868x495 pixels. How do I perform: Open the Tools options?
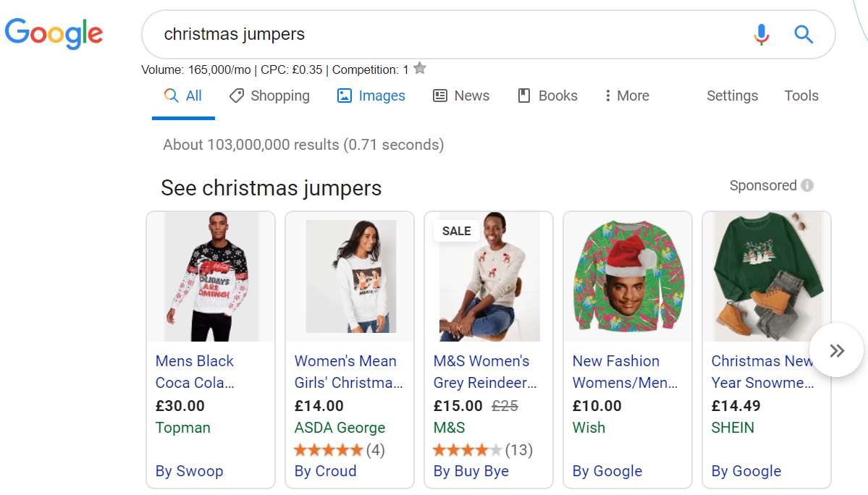coord(801,96)
